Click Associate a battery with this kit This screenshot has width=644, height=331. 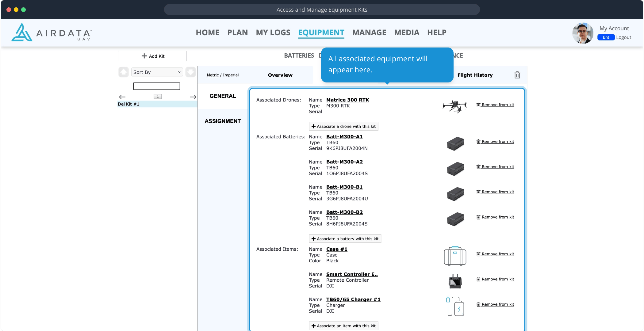(345, 239)
